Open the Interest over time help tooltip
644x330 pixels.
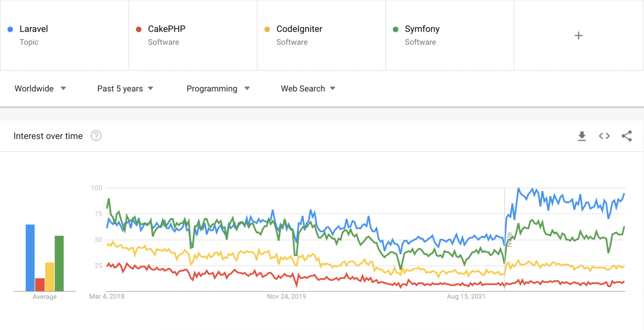[96, 136]
